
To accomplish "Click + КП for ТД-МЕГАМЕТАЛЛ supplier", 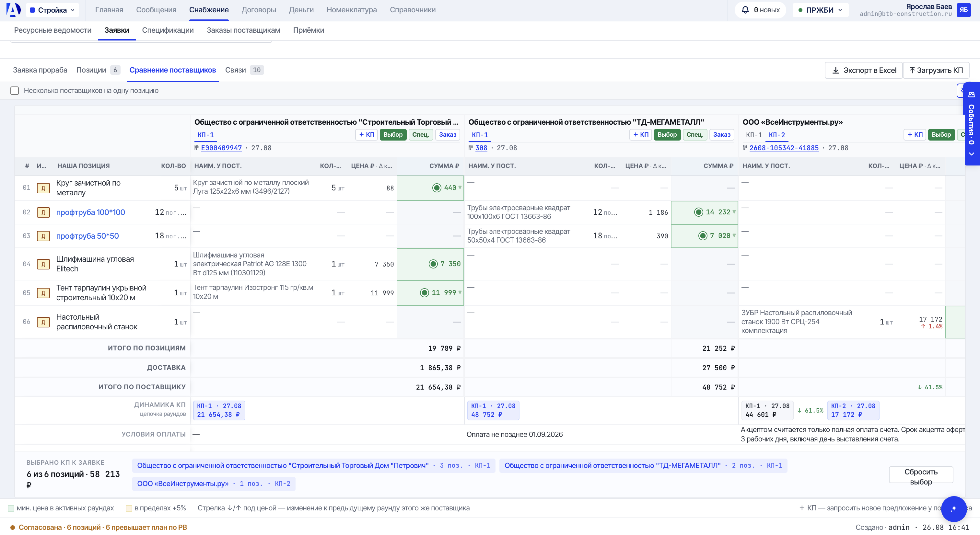I will coord(641,135).
